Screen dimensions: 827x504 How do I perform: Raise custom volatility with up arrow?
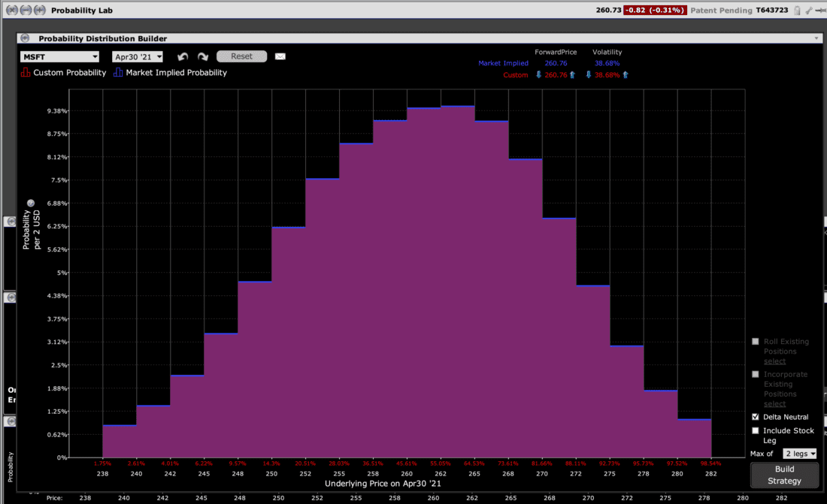tap(626, 75)
